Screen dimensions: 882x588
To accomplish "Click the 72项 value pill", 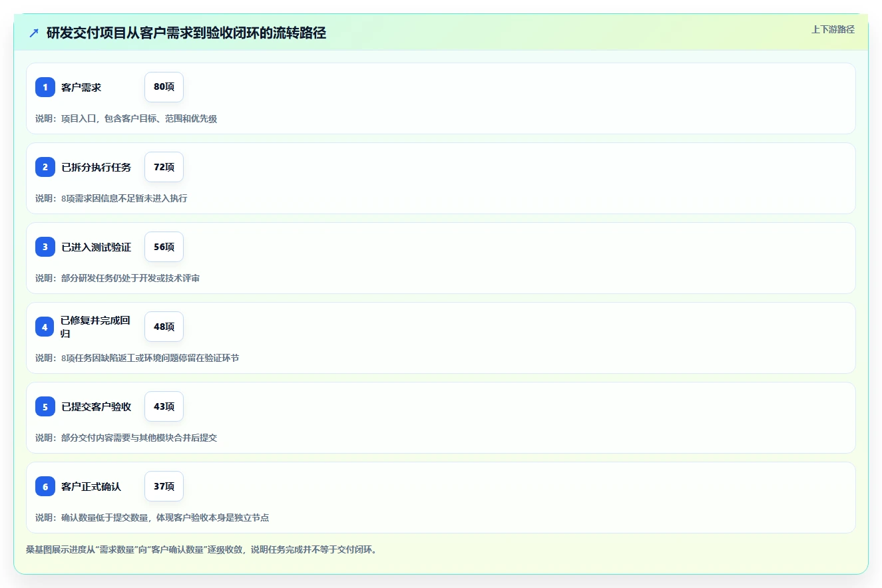I will pyautogui.click(x=164, y=167).
